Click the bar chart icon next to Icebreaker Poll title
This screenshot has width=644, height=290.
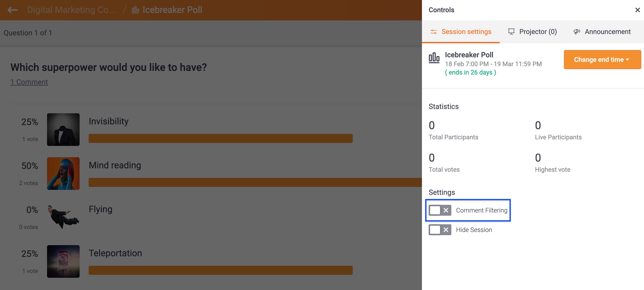coord(434,58)
